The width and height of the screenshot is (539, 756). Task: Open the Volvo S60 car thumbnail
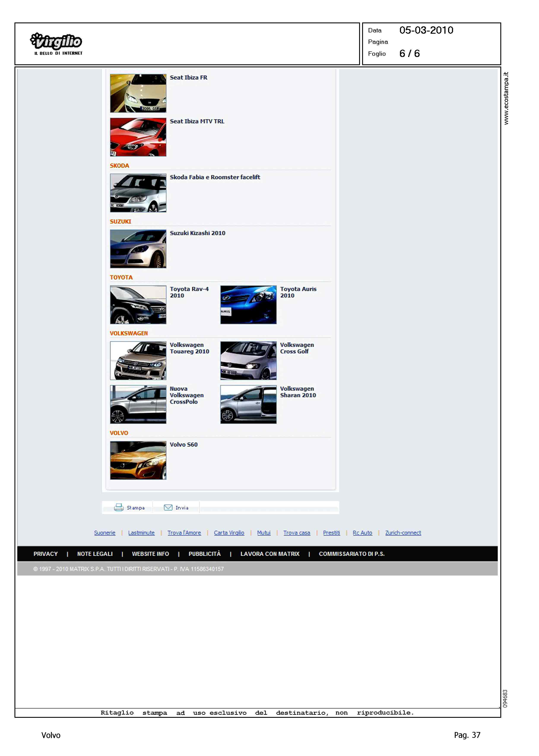pyautogui.click(x=138, y=460)
